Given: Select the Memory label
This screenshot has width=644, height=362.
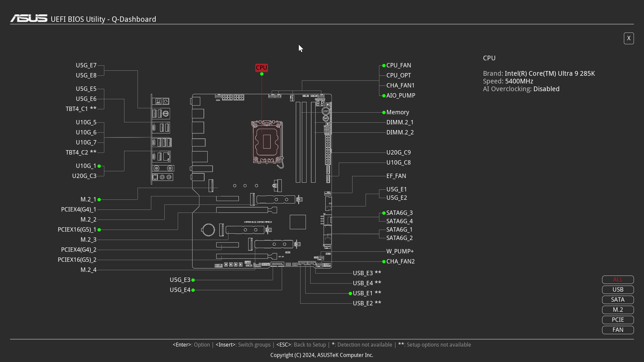Looking at the screenshot, I should pos(397,112).
